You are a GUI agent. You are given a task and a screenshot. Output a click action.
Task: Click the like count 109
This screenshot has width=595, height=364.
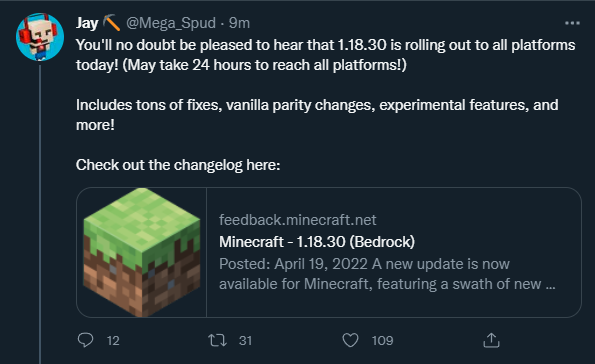[x=382, y=340]
